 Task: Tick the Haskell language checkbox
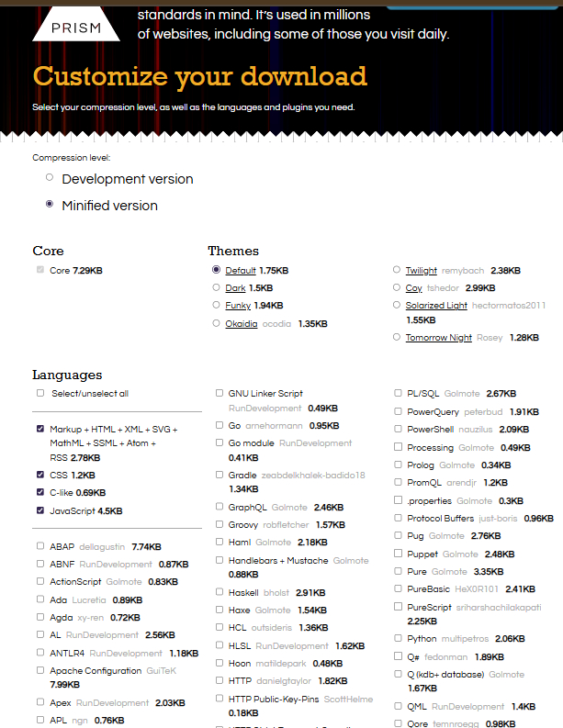pyautogui.click(x=219, y=592)
